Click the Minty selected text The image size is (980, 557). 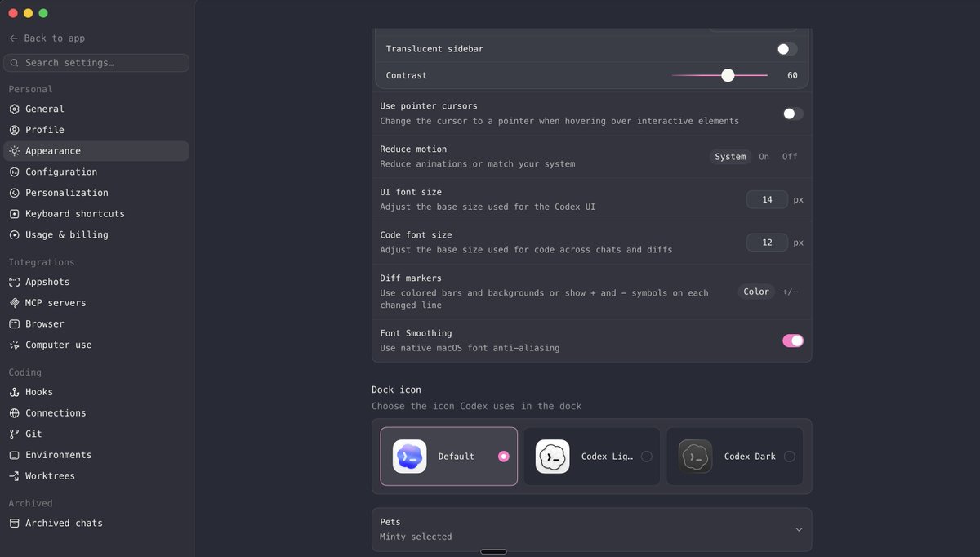coord(416,537)
